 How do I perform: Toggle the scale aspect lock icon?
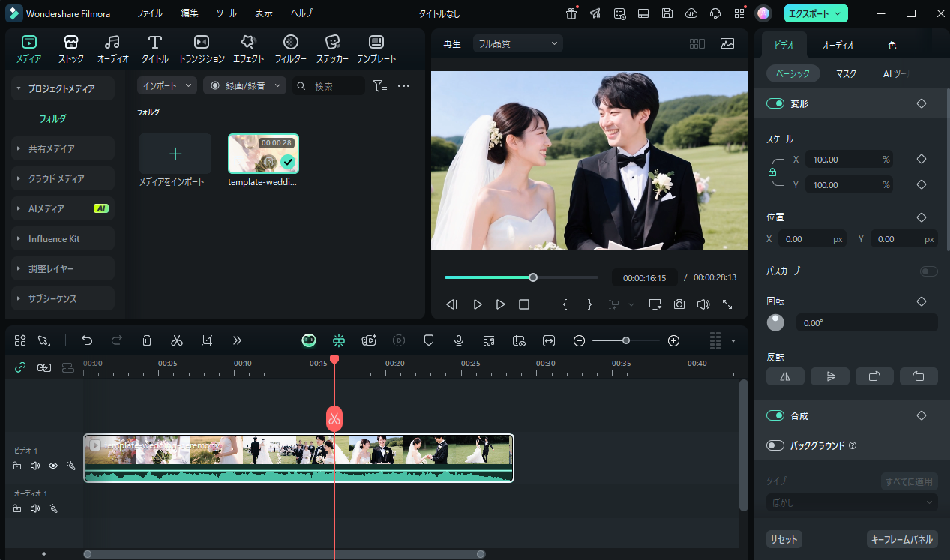pyautogui.click(x=772, y=172)
